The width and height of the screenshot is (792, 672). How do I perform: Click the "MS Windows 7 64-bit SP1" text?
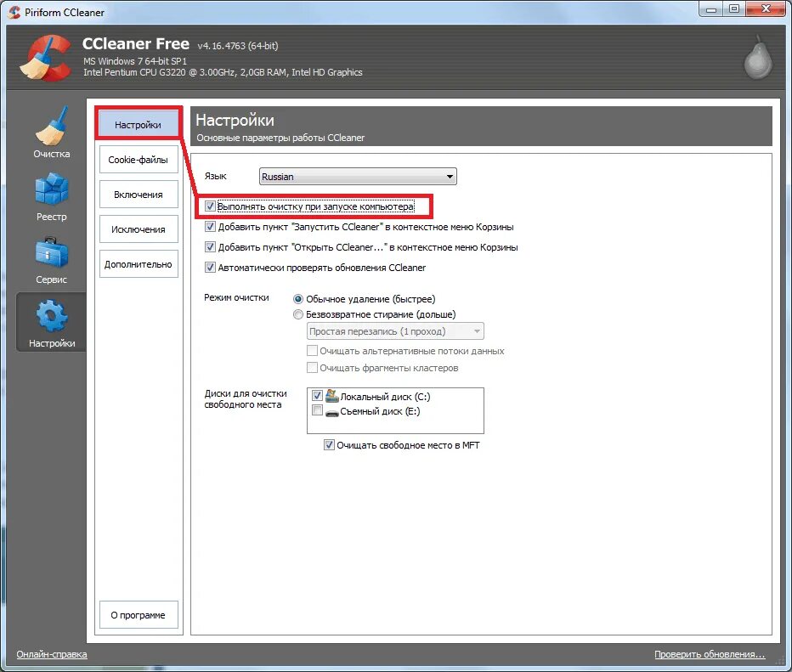[135, 61]
